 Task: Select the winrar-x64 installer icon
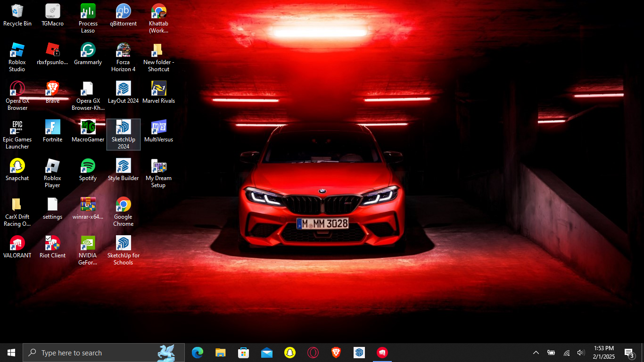tap(88, 208)
